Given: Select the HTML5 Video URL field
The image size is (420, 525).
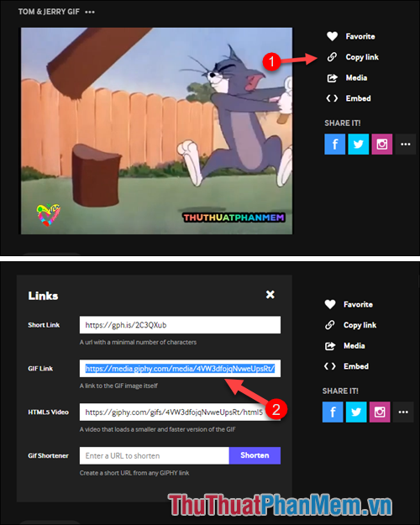Looking at the screenshot, I should click(x=181, y=412).
